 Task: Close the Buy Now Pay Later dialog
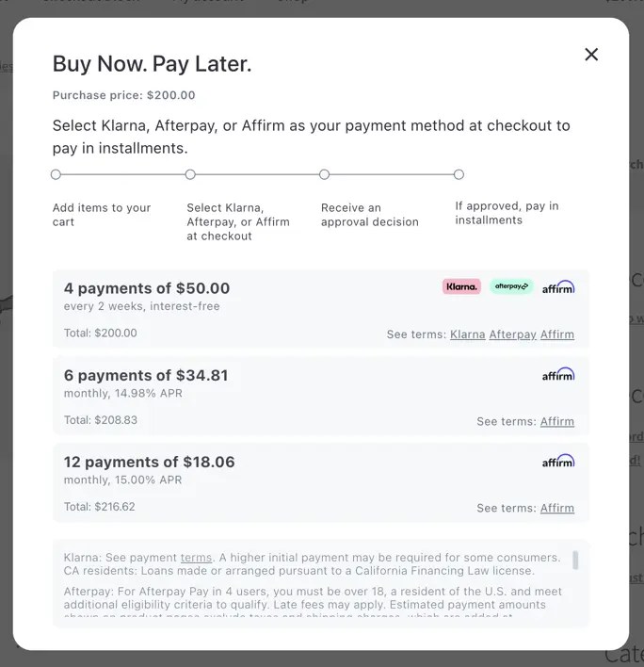click(x=591, y=55)
